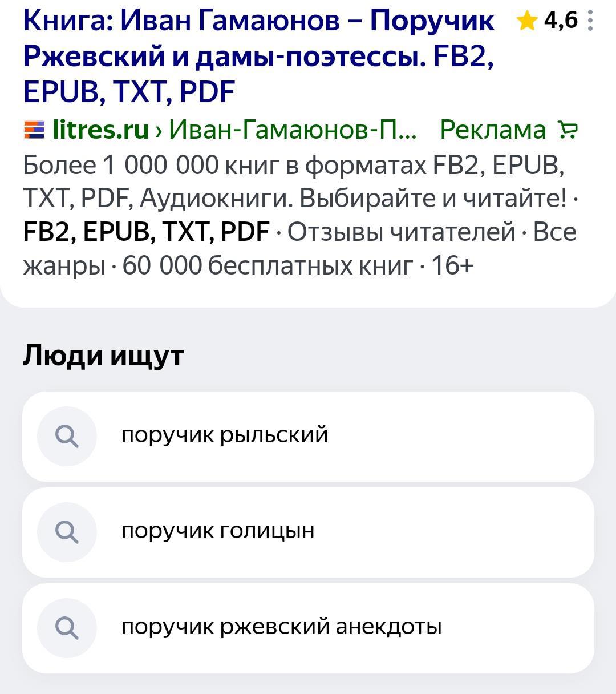Click the Реклама ad label

493,130
